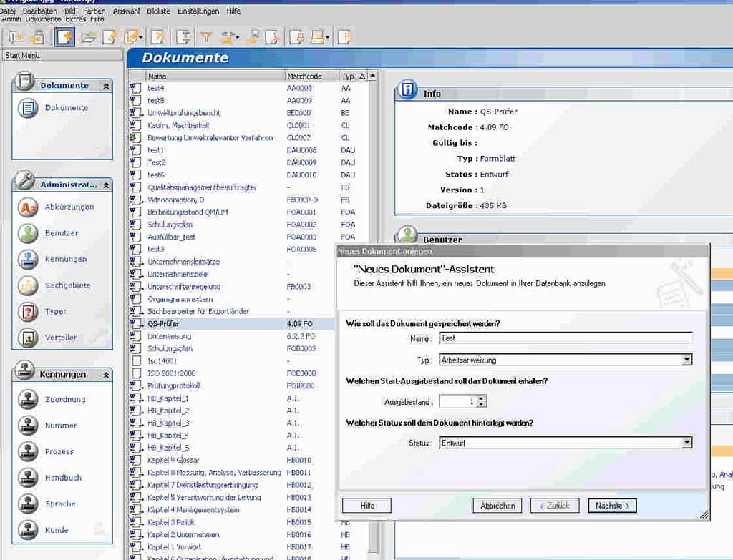This screenshot has height=560, width=733.
Task: Click the Kunde stamp icon
Action: [28, 530]
